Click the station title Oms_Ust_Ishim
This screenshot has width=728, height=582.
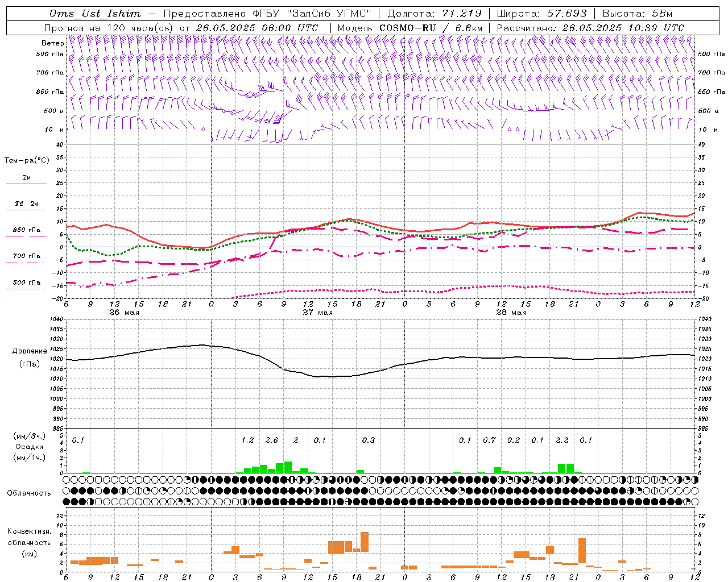95,14
